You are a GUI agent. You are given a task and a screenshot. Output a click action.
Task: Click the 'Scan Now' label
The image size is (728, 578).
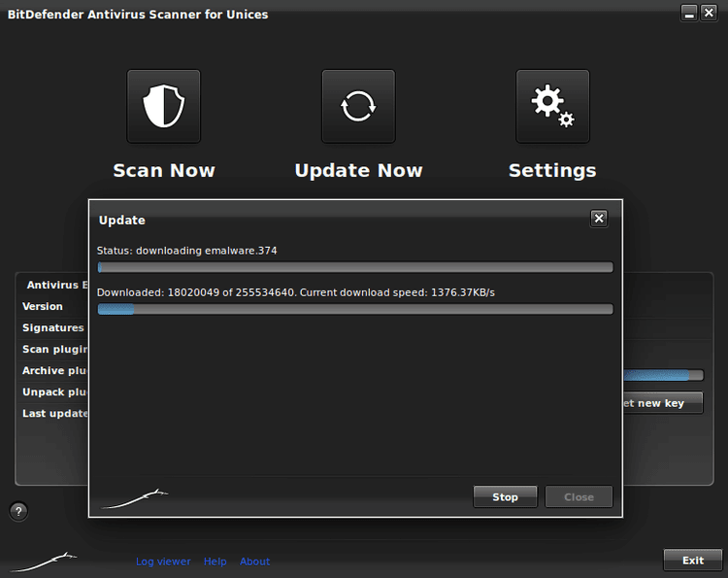pyautogui.click(x=164, y=171)
